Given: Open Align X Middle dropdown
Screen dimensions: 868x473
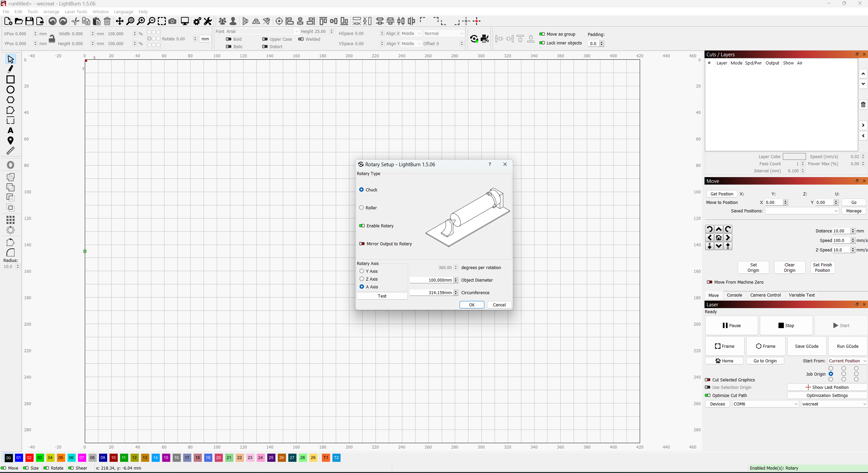Looking at the screenshot, I should [411, 33].
